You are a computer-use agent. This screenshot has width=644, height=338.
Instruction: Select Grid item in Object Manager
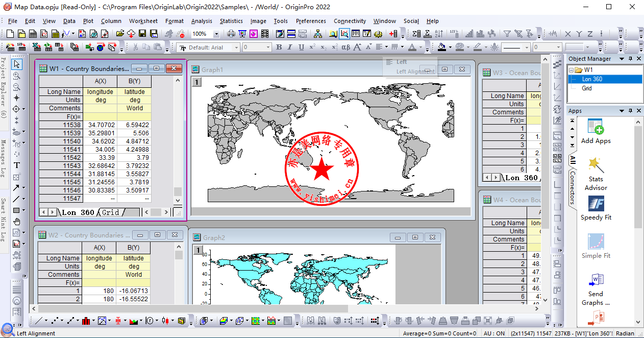pyautogui.click(x=587, y=88)
